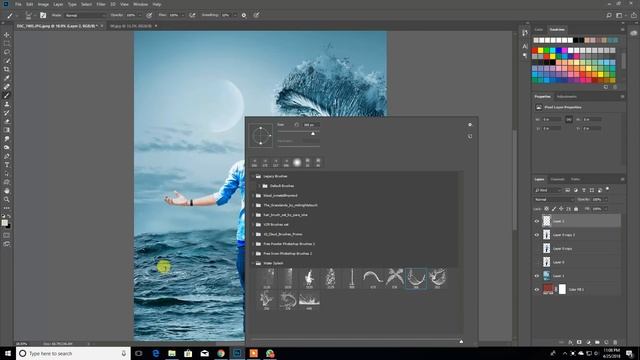Open the Filter menu
Image resolution: width=640 pixels, height=360 pixels.
101,4
